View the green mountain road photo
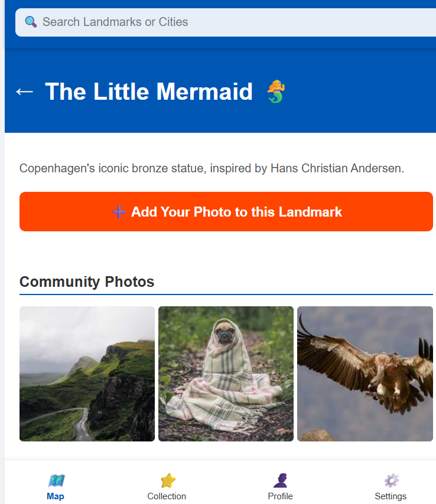The image size is (436, 504). (87, 374)
